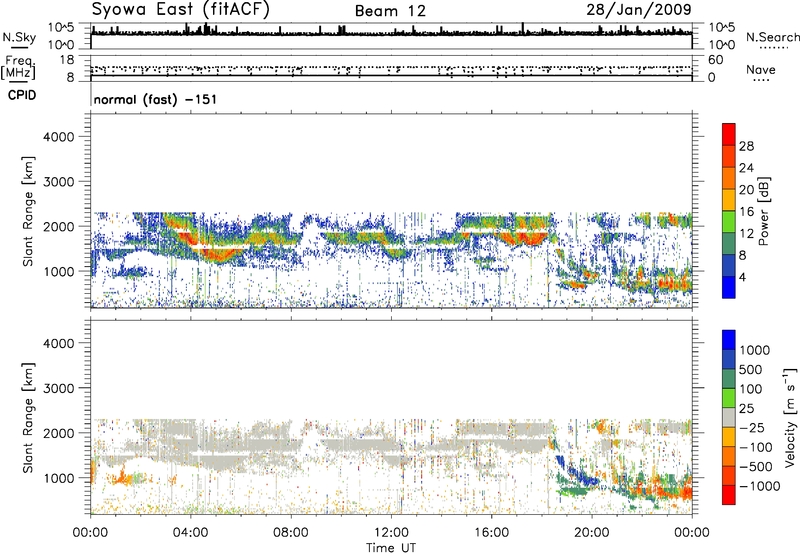
Task: Click the '20:00' time tick label
Action: pos(591,533)
